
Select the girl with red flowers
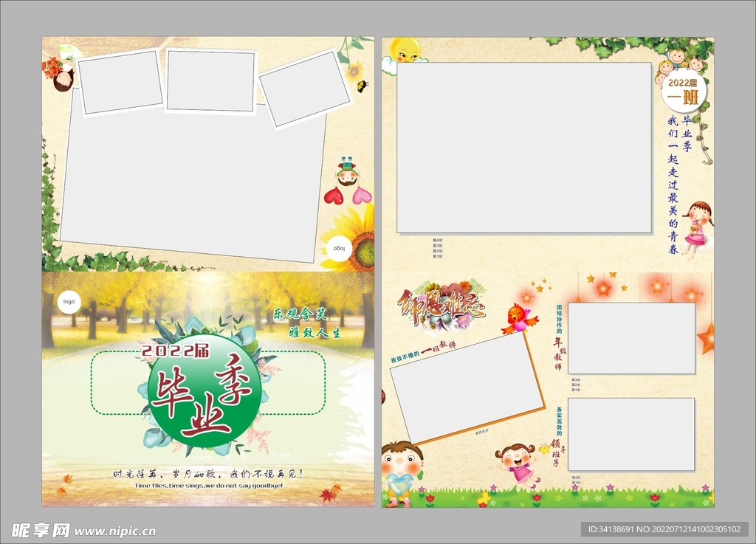coord(59,73)
